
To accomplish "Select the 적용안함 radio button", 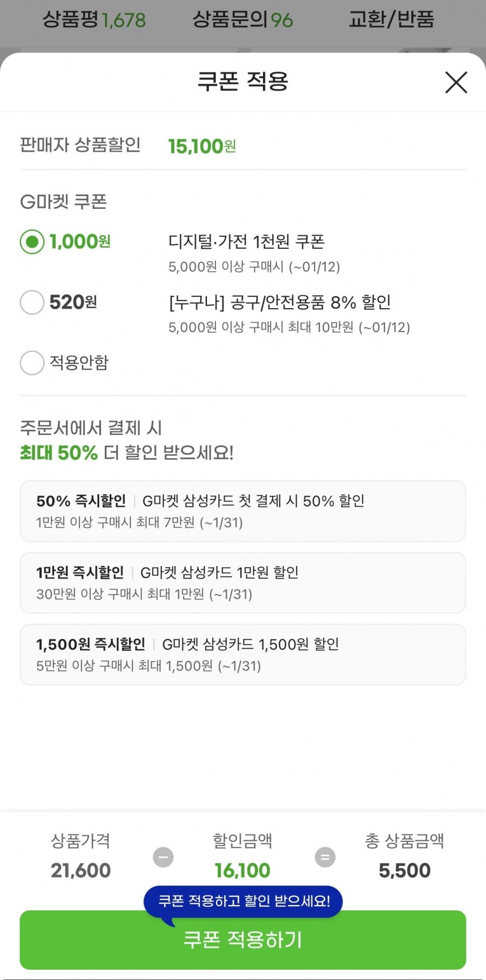I will coord(32,363).
